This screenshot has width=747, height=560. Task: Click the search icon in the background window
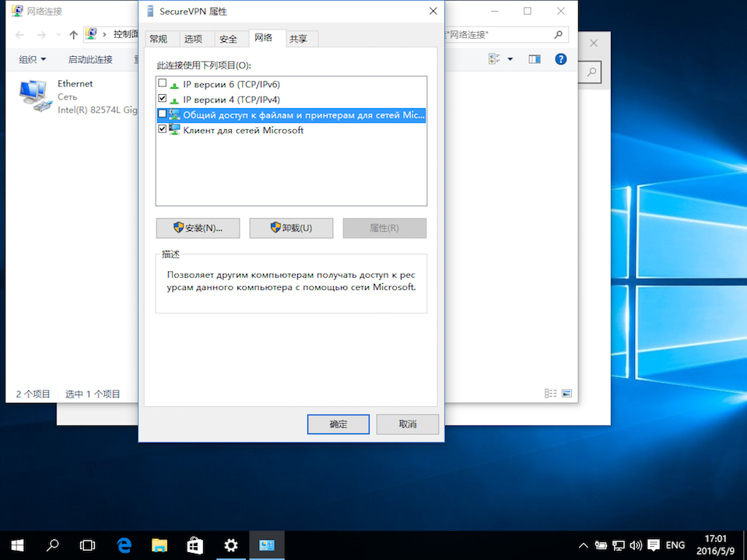pyautogui.click(x=591, y=72)
